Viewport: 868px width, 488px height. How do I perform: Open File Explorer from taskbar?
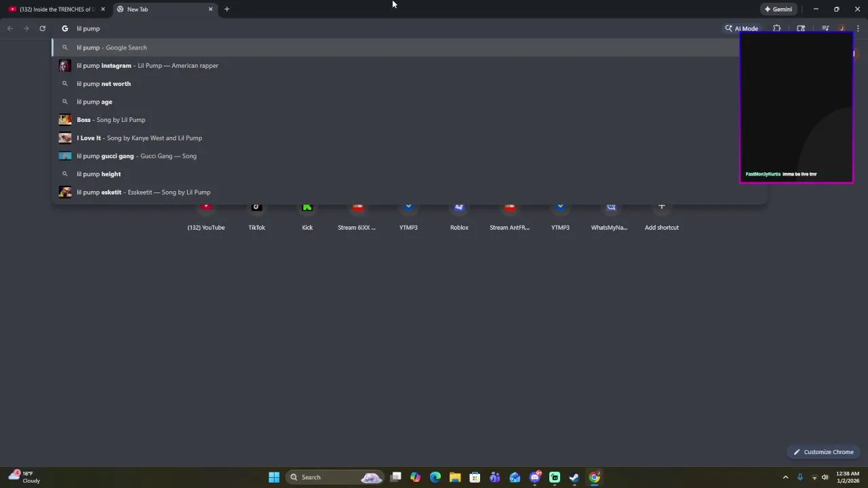pyautogui.click(x=455, y=477)
